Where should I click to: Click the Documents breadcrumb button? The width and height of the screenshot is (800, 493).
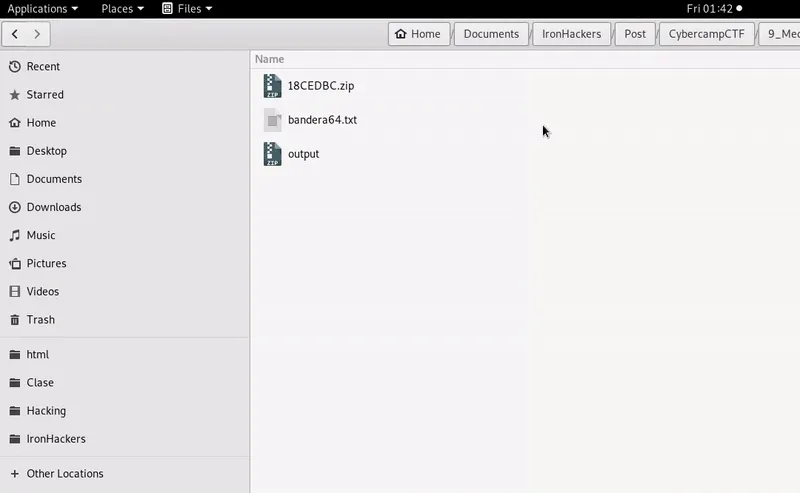click(x=491, y=34)
